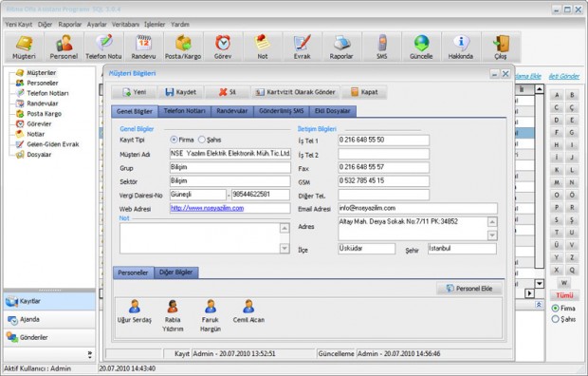The width and height of the screenshot is (588, 376).
Task: Open the Ayarlar menu
Action: (x=97, y=24)
